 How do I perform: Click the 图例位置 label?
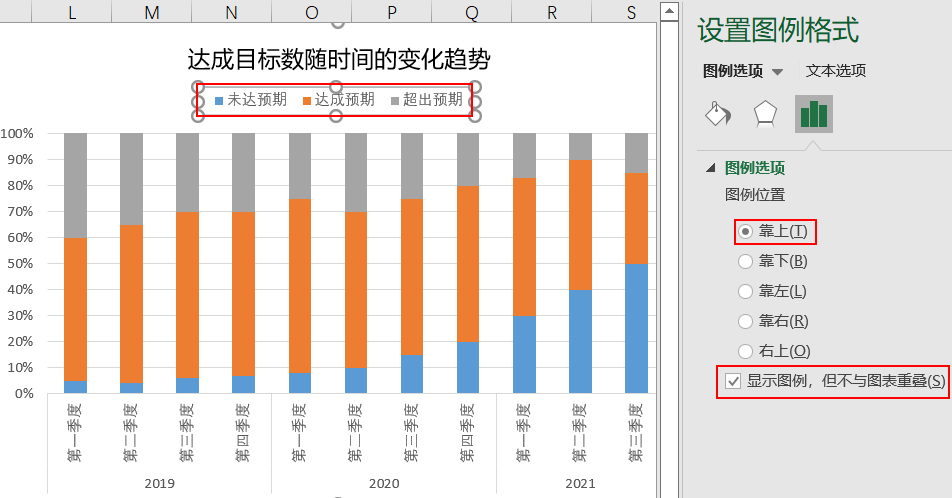(x=755, y=195)
